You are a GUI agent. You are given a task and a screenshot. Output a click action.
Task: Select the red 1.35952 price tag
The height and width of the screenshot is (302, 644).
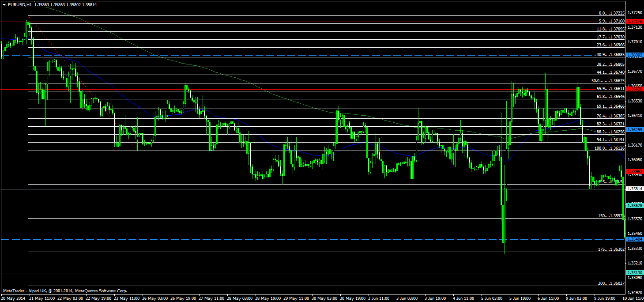point(635,171)
